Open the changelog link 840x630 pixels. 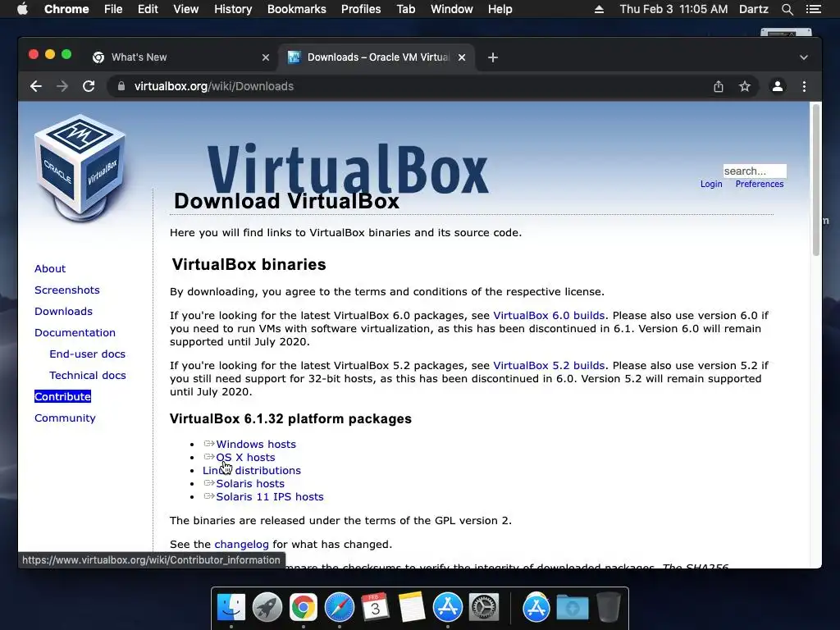(242, 545)
